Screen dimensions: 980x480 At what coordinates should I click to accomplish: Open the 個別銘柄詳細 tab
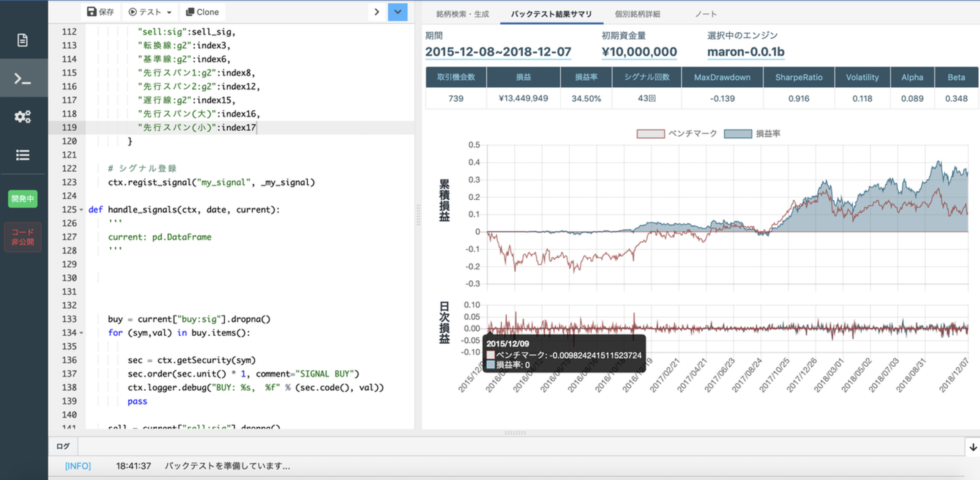(637, 14)
